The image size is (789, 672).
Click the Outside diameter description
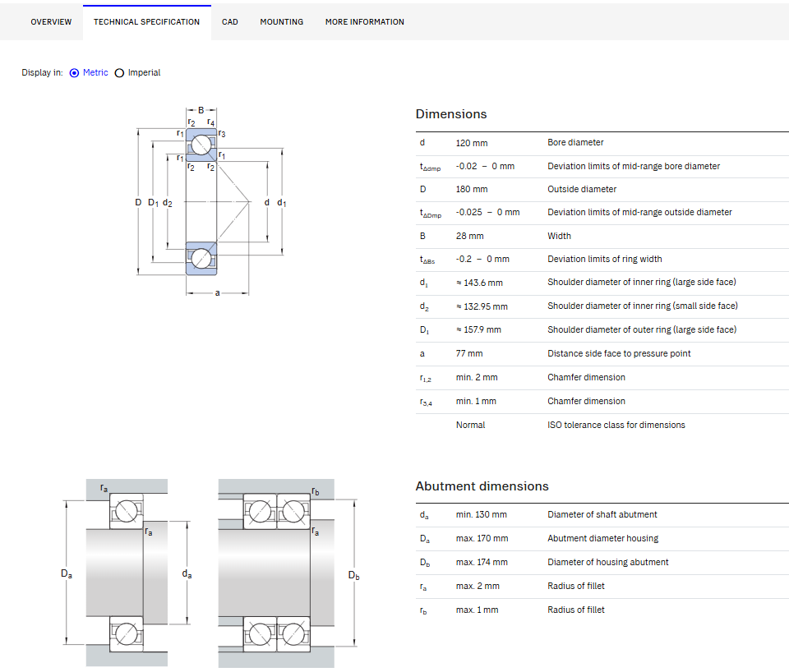582,190
